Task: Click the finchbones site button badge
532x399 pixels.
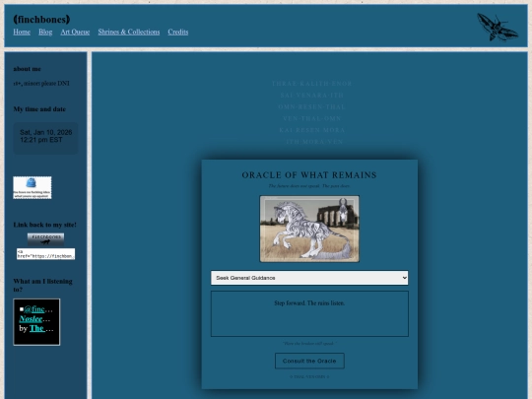Action: [x=45, y=239]
